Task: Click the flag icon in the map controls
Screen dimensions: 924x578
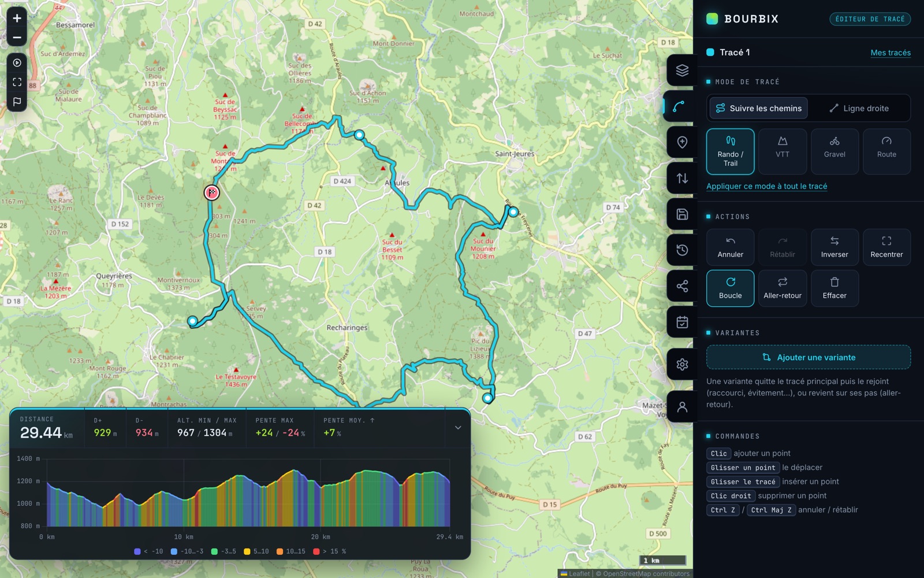Action: point(17,102)
